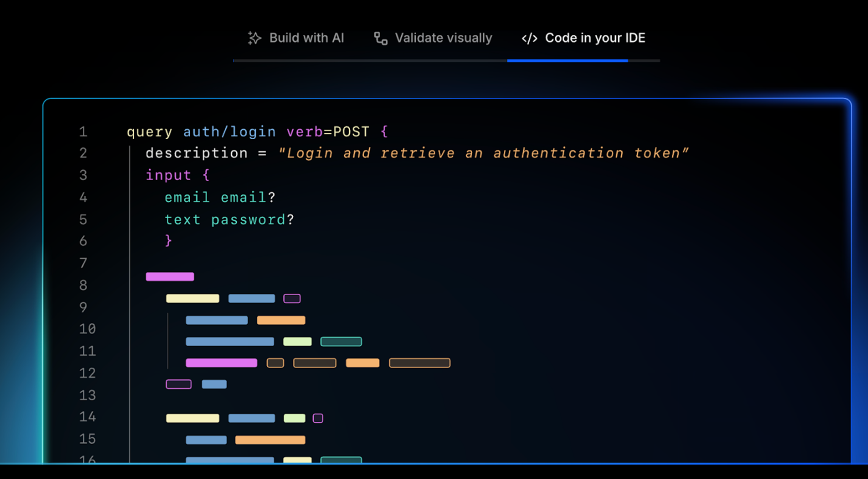
Task: Click the email field declaration on line 4
Action: tap(220, 197)
